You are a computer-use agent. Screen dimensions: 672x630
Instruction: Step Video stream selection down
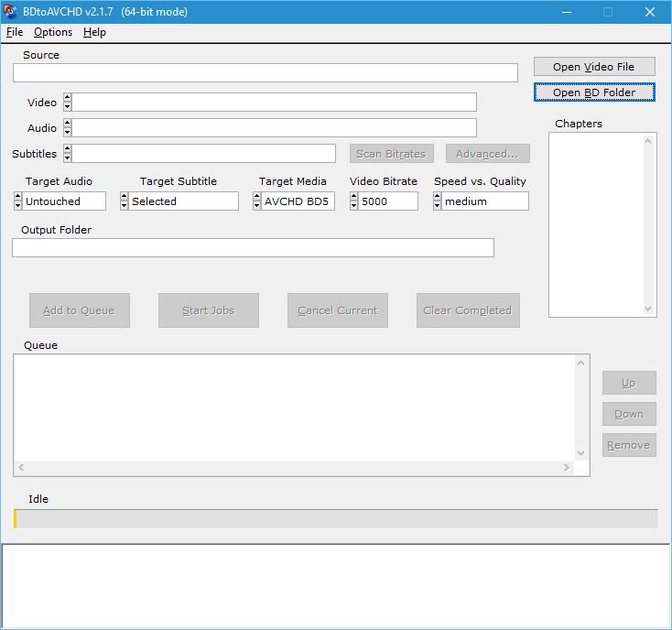tap(67, 107)
